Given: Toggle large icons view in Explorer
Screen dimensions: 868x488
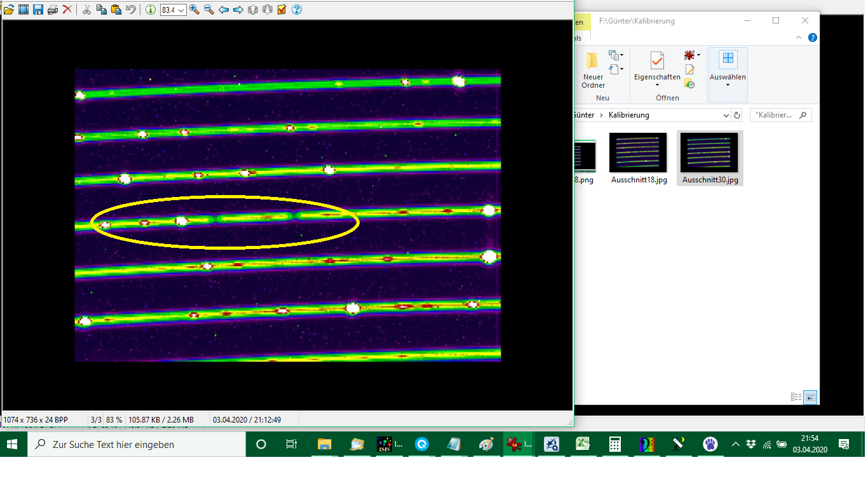Looking at the screenshot, I should (810, 397).
